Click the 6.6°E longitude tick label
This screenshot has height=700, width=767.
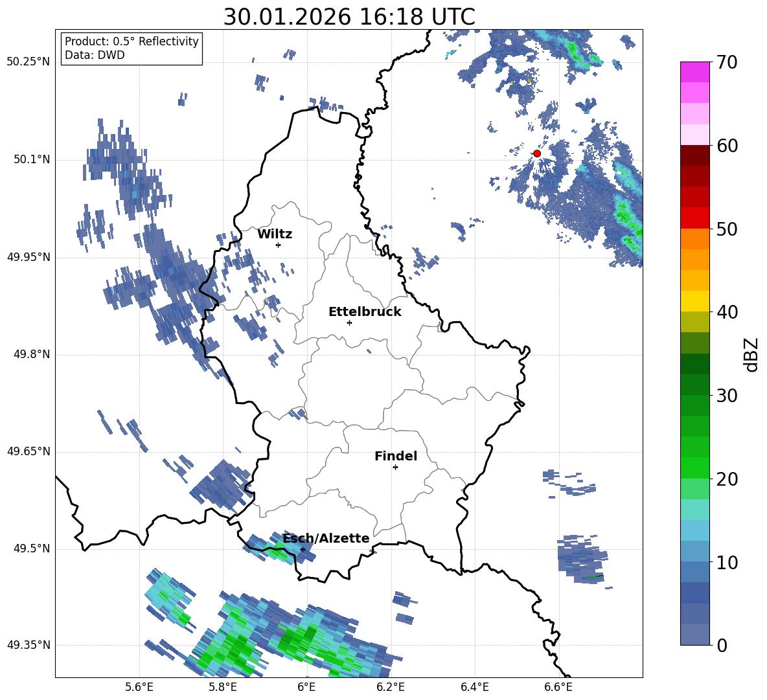pos(558,687)
